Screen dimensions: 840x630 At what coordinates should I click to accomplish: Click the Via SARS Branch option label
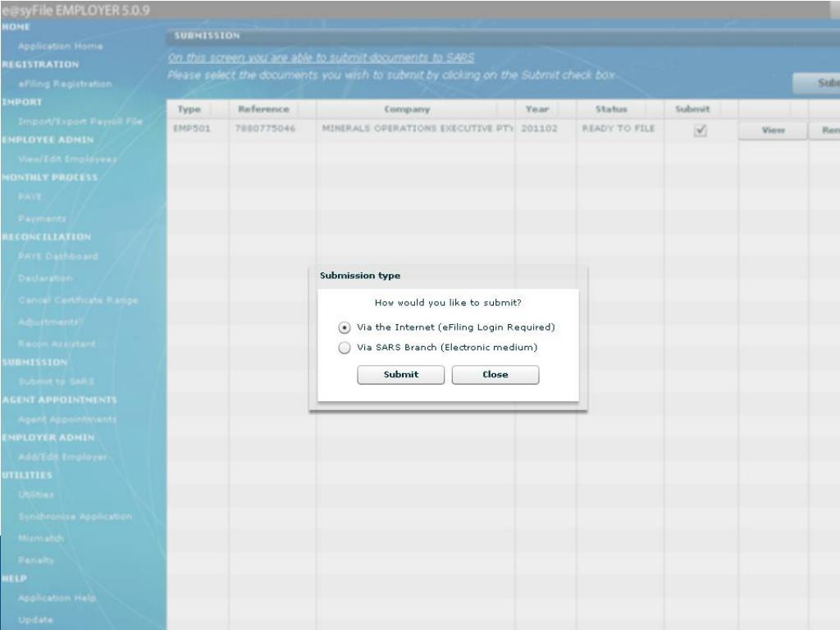coord(447,348)
